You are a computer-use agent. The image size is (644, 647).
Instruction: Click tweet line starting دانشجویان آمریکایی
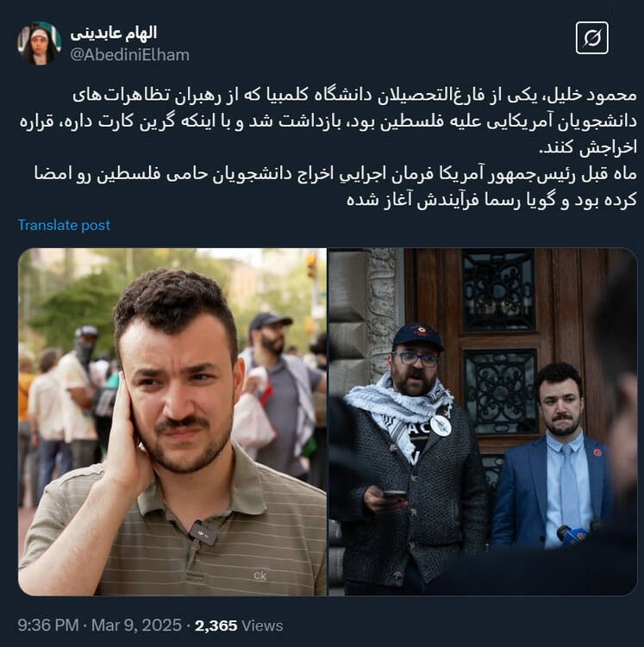coord(328,121)
